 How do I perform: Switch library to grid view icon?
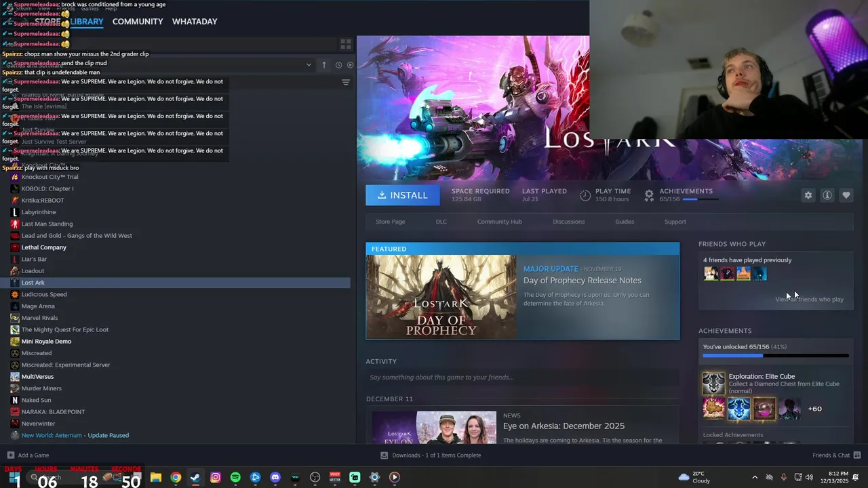(x=346, y=45)
